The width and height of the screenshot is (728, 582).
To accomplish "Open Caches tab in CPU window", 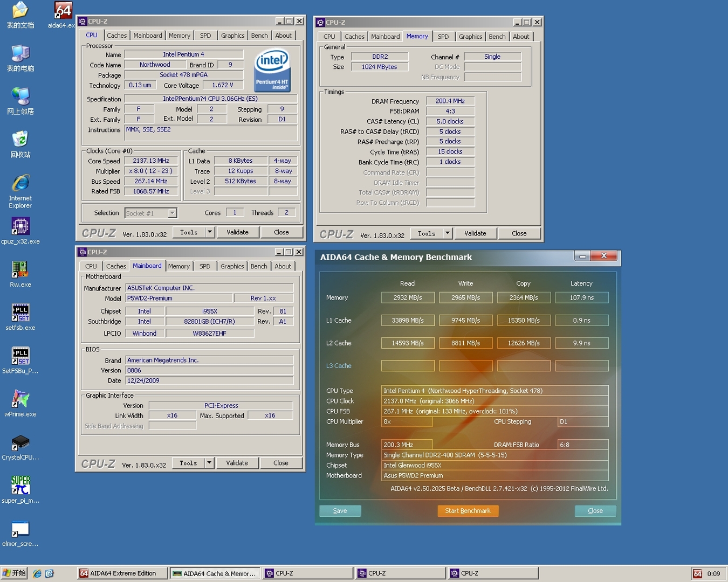I will click(x=116, y=36).
